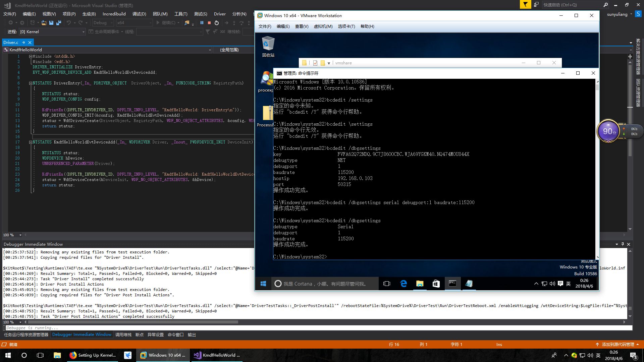This screenshot has width=644, height=362.
Task: Open the x64 platform dropdown
Action: click(x=134, y=23)
